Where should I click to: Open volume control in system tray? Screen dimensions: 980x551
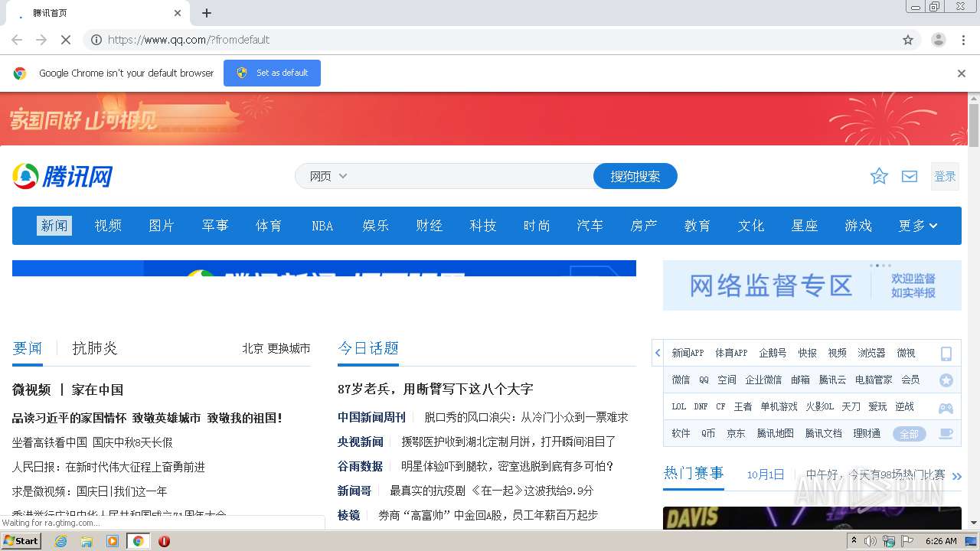(871, 541)
